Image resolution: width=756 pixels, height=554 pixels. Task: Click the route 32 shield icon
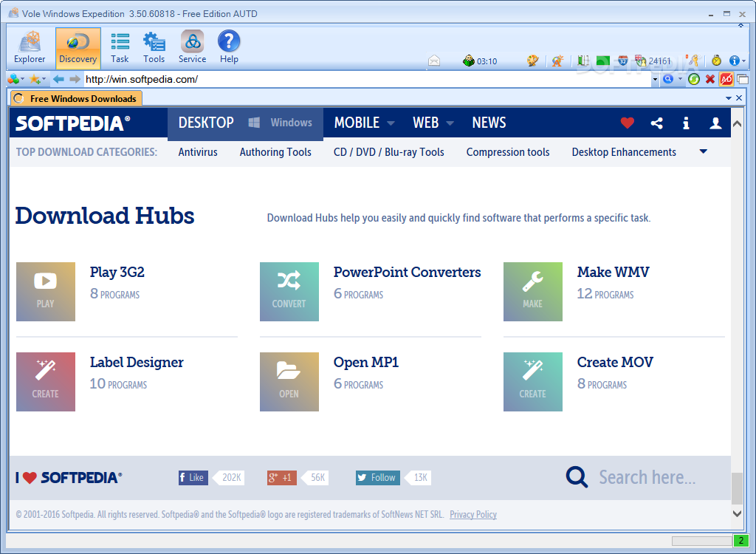pyautogui.click(x=623, y=61)
